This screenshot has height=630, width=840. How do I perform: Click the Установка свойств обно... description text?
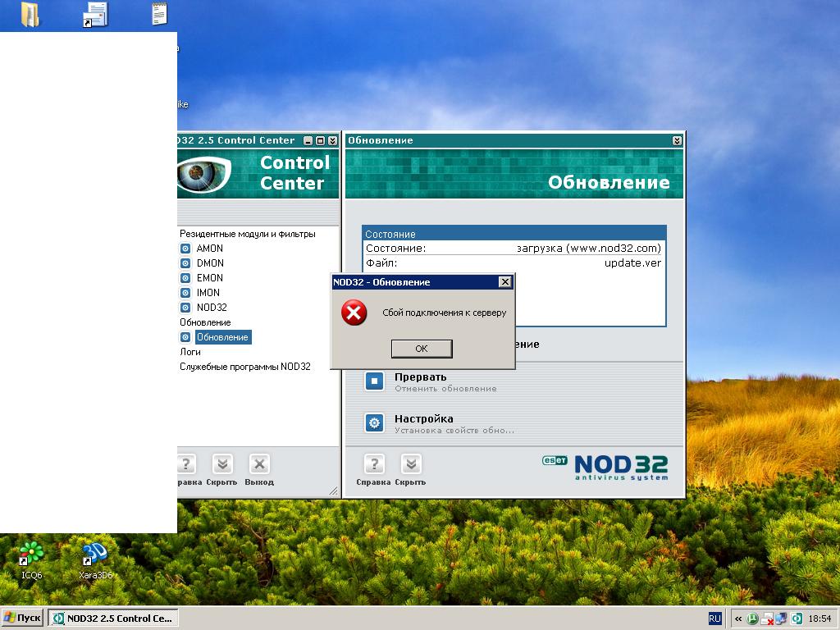[454, 431]
